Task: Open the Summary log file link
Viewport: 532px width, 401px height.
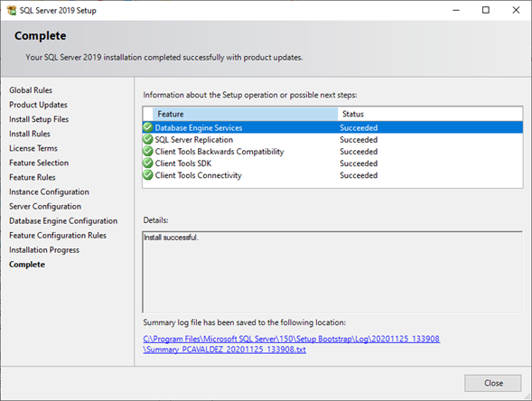Action: [292, 344]
